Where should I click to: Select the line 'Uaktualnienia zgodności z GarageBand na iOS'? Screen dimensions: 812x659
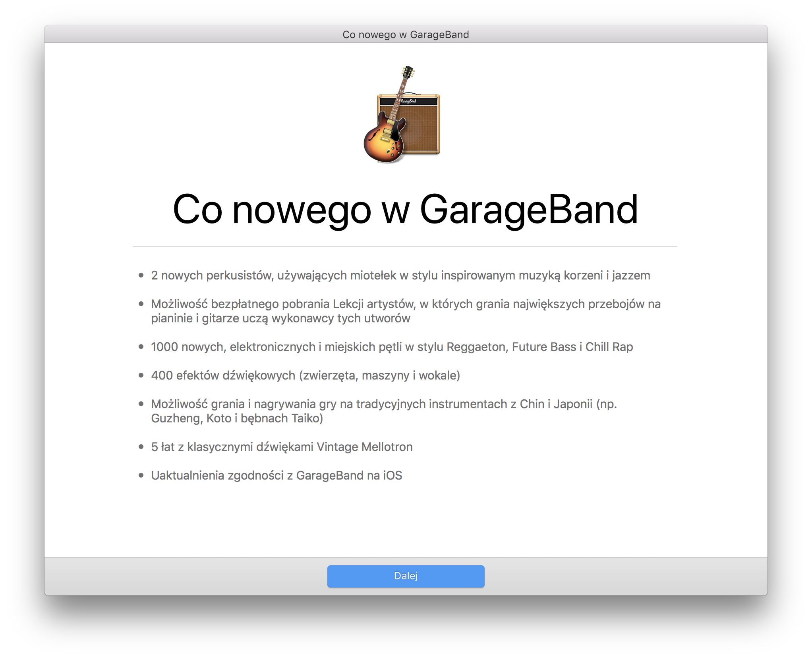[x=276, y=475]
